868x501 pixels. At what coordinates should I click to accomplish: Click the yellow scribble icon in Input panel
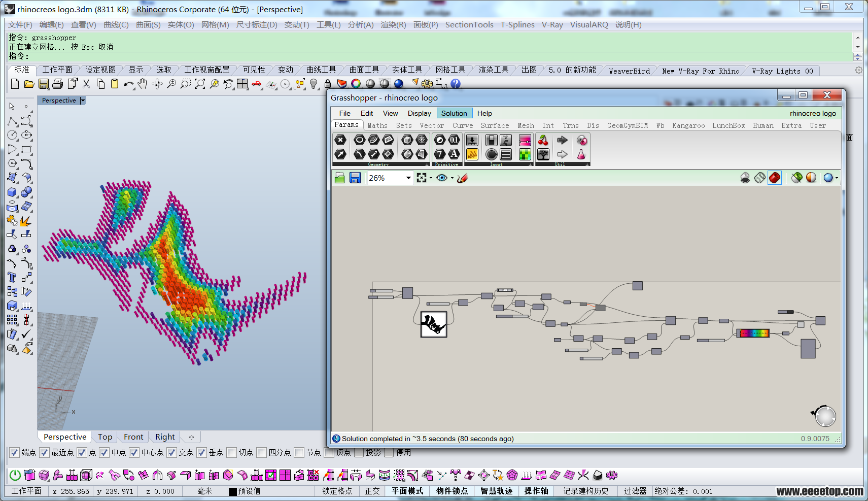point(472,154)
